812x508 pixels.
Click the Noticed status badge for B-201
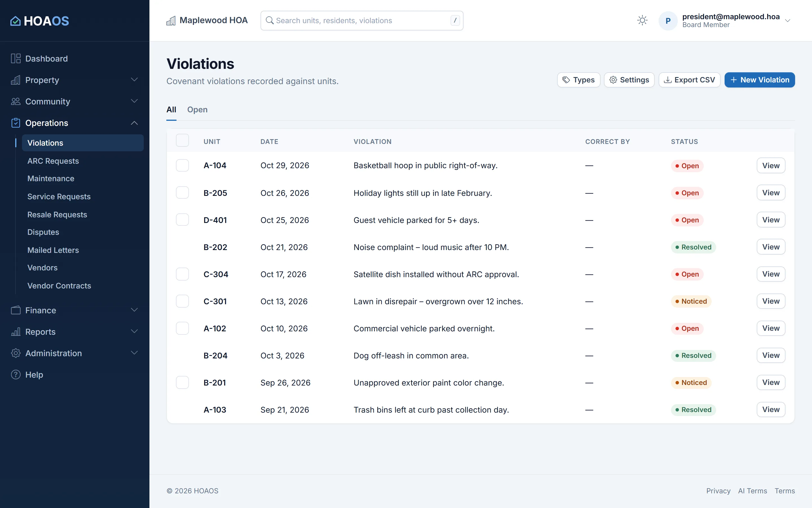point(691,383)
